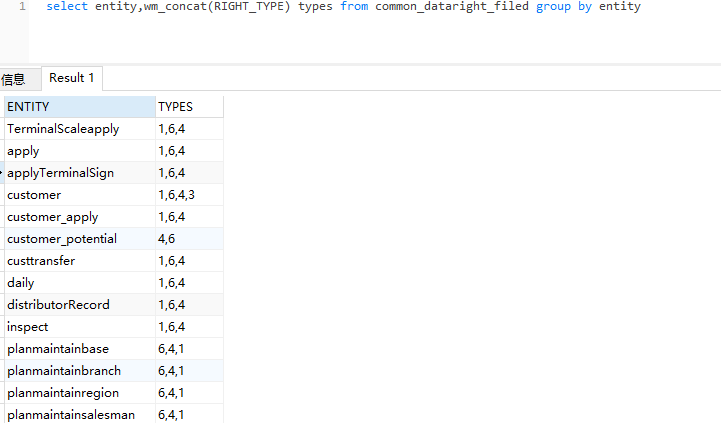The width and height of the screenshot is (721, 423).
Task: Select the customer_potential cell
Action: click(x=80, y=239)
